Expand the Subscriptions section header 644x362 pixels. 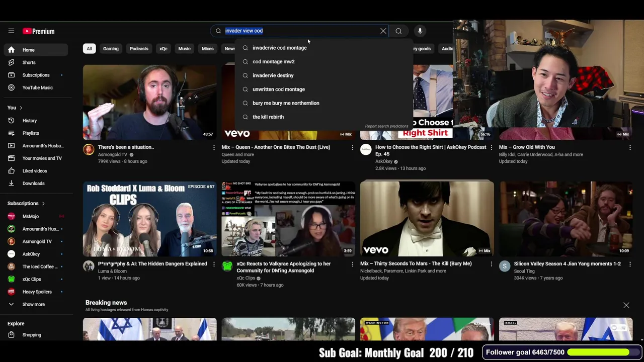pos(26,203)
